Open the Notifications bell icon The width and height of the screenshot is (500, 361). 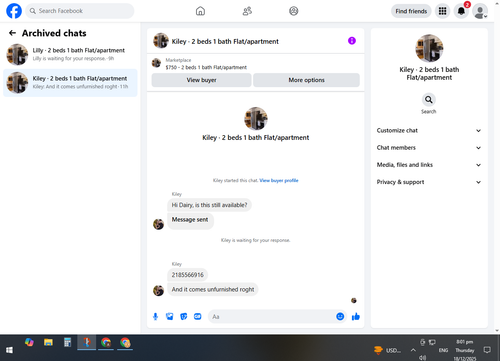click(461, 11)
